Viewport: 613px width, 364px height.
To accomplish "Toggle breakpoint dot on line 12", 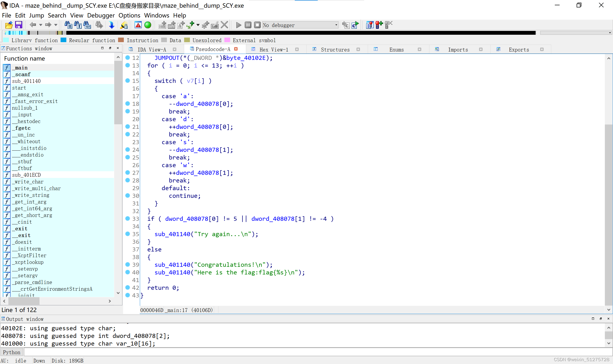I will (x=127, y=57).
